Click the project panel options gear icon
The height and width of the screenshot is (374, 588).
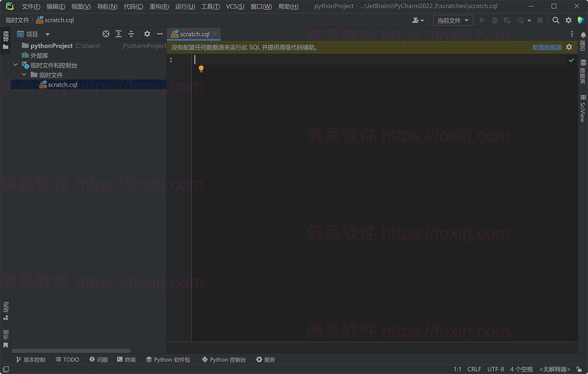[x=147, y=34]
